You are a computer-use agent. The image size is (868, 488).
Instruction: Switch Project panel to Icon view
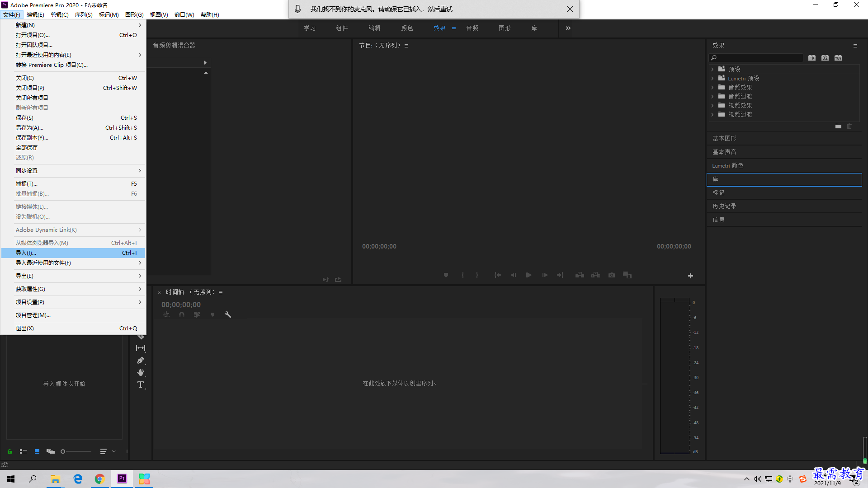37,451
